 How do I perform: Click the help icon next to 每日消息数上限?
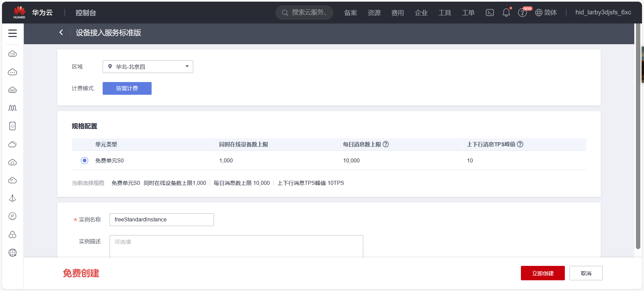pyautogui.click(x=386, y=144)
